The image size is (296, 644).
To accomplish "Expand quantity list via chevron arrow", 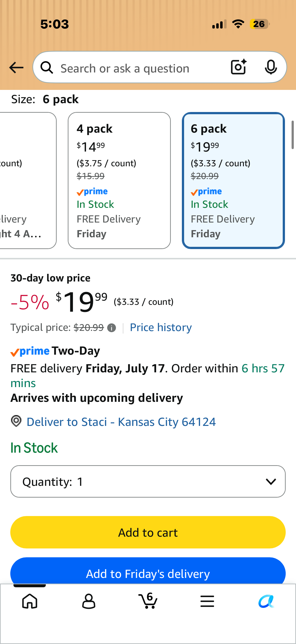I will pyautogui.click(x=271, y=481).
